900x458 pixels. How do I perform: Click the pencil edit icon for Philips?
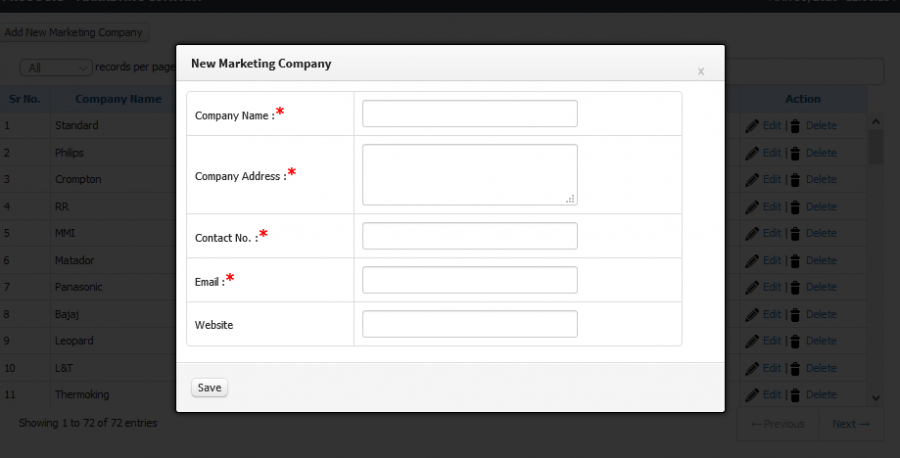click(752, 153)
